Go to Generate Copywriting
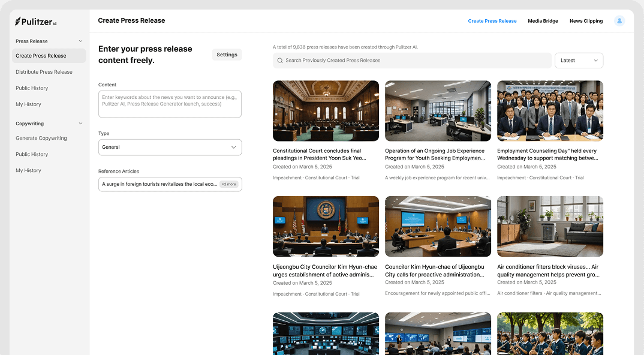 coord(41,138)
